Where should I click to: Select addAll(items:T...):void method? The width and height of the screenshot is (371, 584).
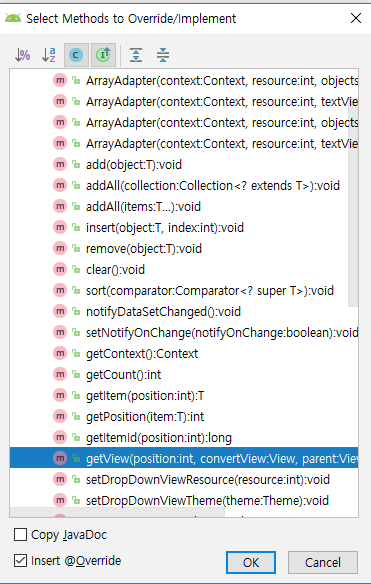coord(184,206)
